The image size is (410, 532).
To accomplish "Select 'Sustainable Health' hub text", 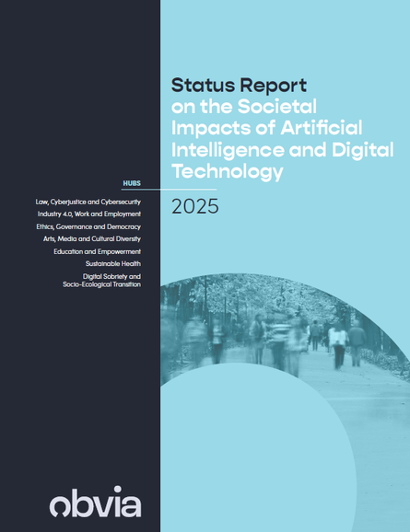I will (x=113, y=263).
